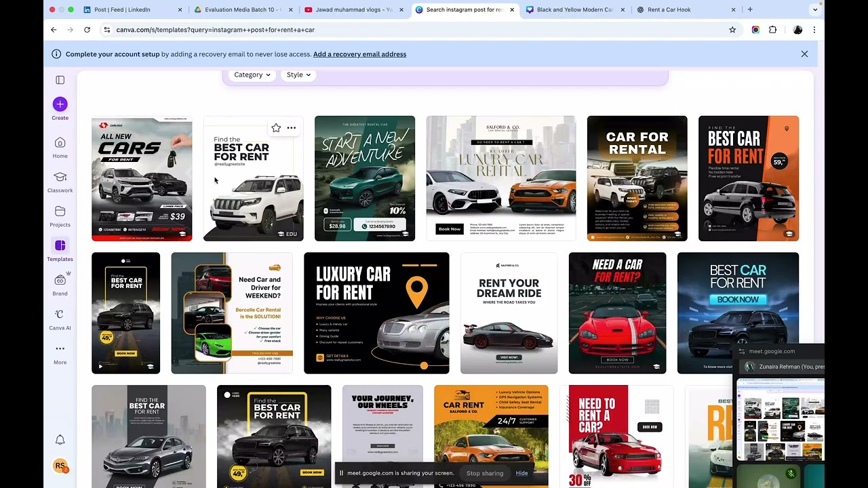
Task: Click Hide on sharing bar
Action: (x=521, y=473)
